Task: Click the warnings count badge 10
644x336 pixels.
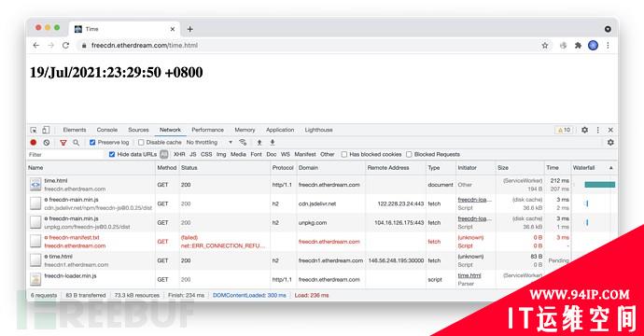Action: (x=563, y=130)
